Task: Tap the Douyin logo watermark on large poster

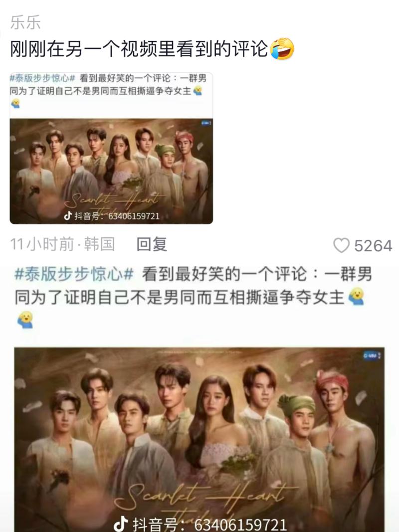Action: [x=121, y=524]
